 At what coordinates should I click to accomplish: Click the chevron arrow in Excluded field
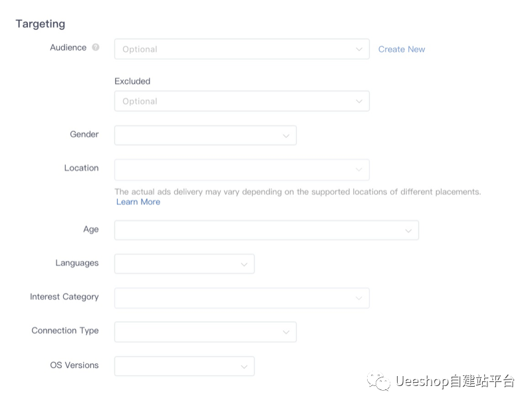coord(359,101)
